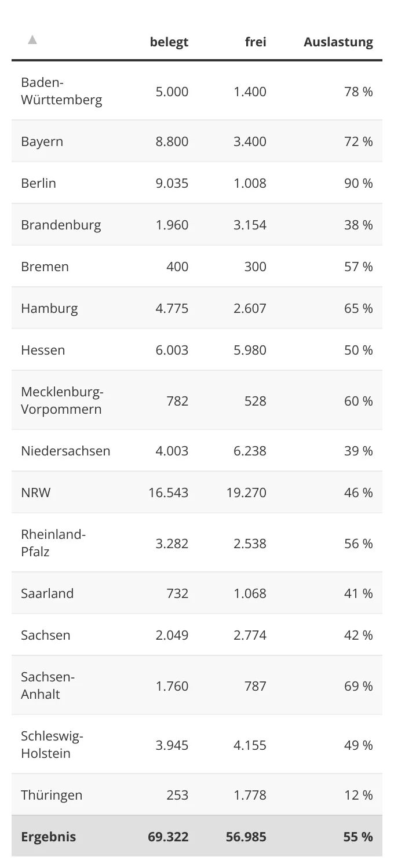Sort table by the belegt column header
Image resolution: width=394 pixels, height=868 pixels.
169,42
